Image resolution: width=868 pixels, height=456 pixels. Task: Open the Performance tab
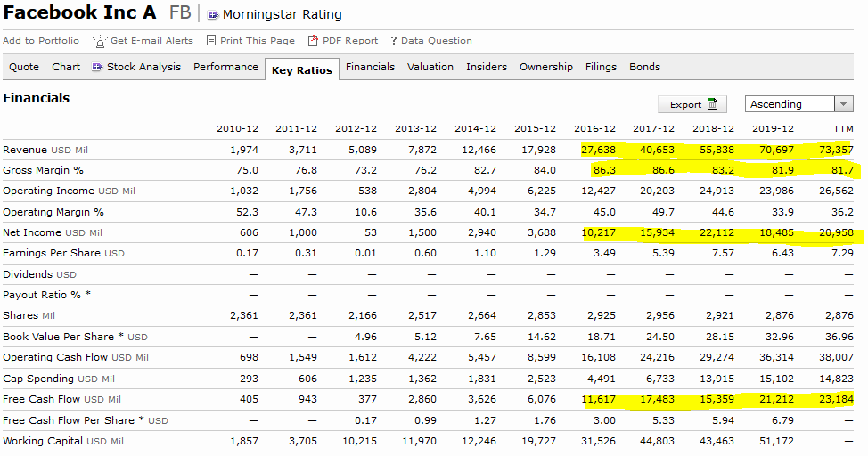(225, 67)
